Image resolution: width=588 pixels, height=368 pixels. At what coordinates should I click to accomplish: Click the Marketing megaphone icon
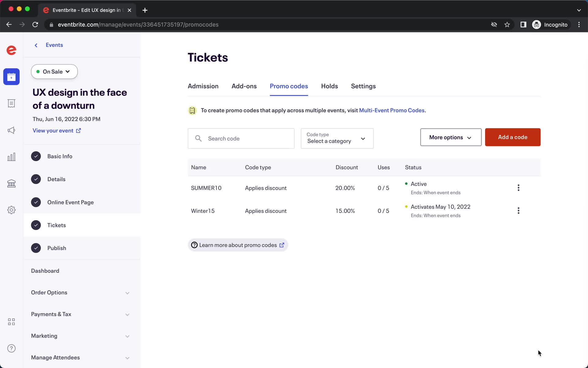(11, 130)
